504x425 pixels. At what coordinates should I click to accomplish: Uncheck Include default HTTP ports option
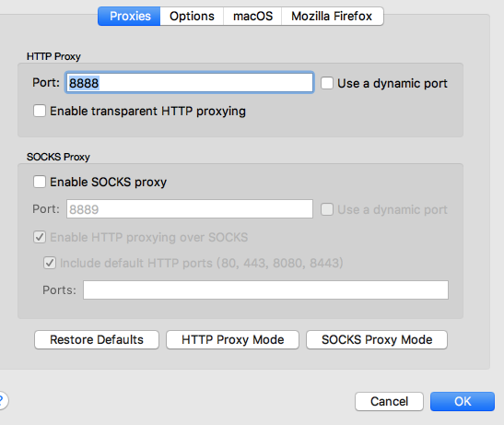(x=50, y=263)
